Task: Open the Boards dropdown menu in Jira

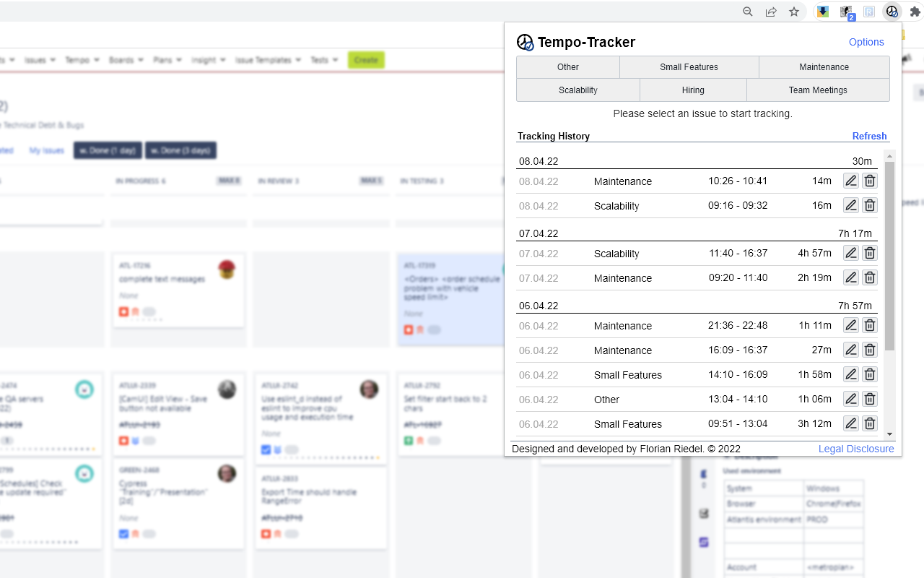Action: tap(126, 60)
